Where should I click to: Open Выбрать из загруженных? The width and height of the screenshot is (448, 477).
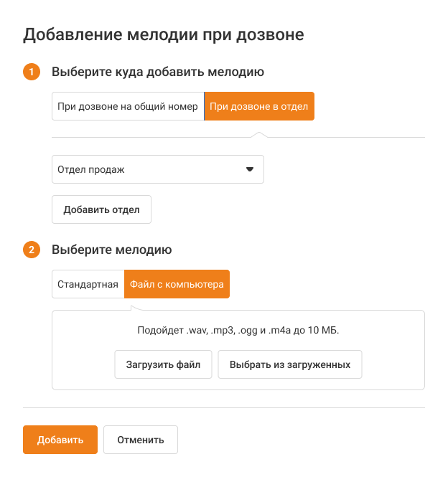(290, 364)
